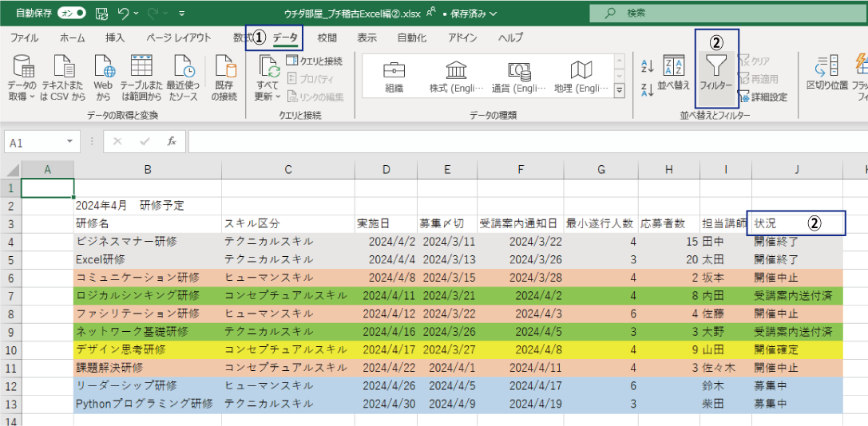Click the クエリと接続 button
This screenshot has height=426, width=868.
click(315, 61)
